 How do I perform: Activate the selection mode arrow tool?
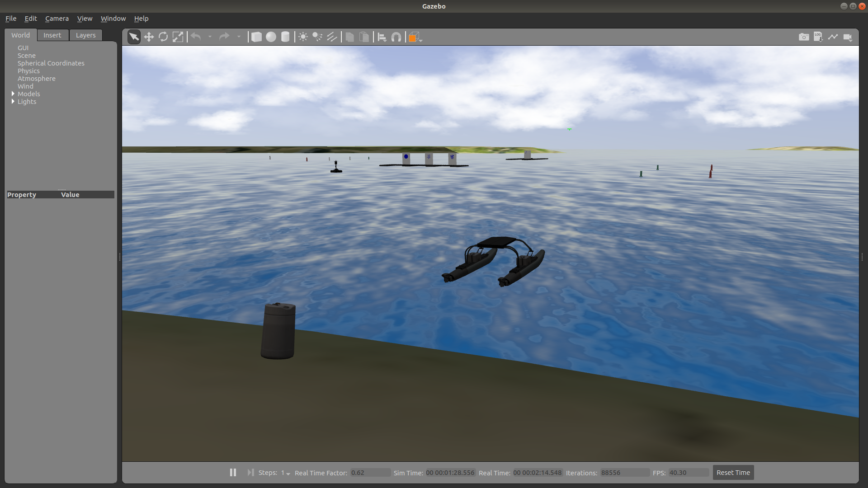pyautogui.click(x=134, y=37)
